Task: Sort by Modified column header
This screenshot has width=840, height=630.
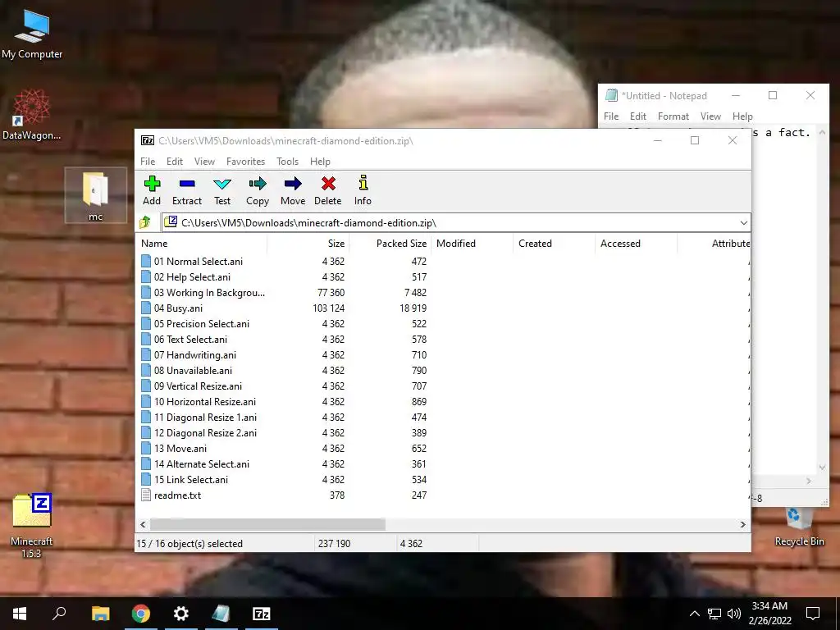Action: (x=472, y=243)
